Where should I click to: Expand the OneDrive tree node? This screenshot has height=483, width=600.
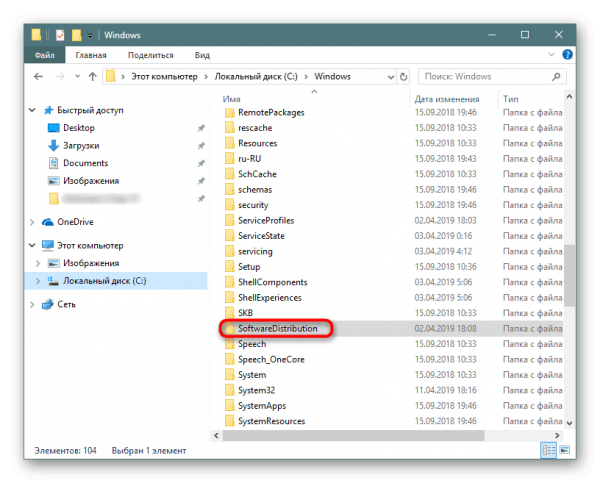(32, 222)
